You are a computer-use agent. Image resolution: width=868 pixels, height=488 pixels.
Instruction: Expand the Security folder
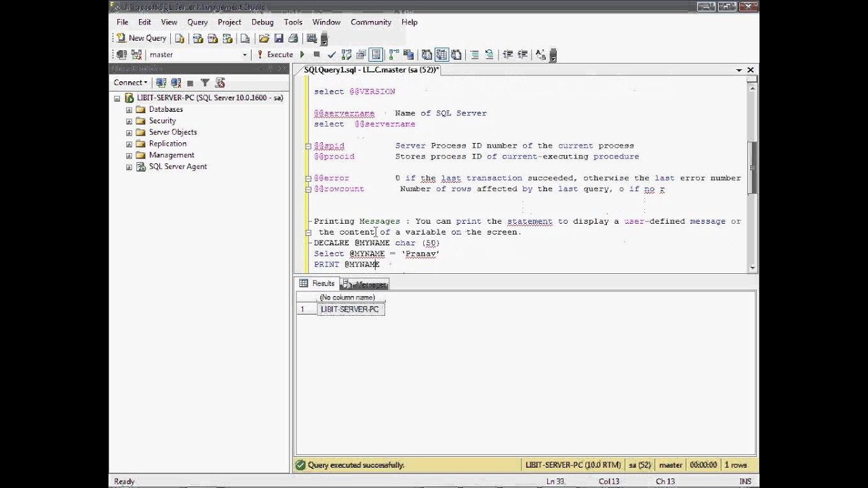point(129,121)
